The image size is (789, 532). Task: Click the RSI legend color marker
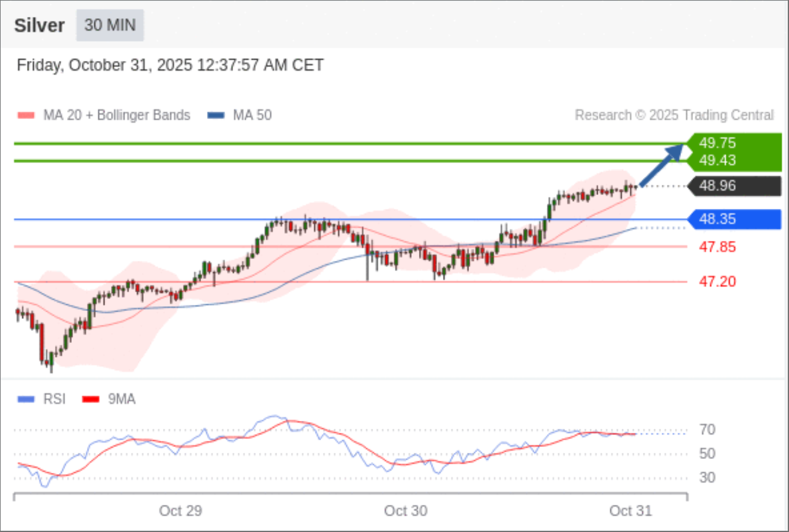click(x=27, y=399)
